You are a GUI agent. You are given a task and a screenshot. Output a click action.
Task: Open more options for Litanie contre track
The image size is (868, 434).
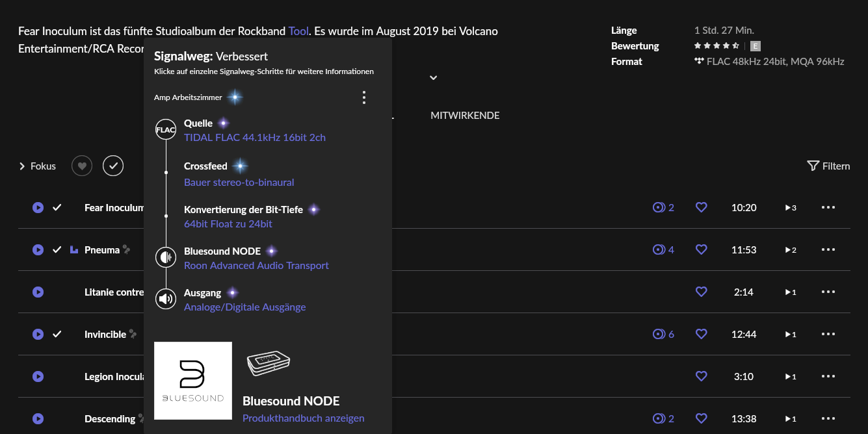coord(828,292)
